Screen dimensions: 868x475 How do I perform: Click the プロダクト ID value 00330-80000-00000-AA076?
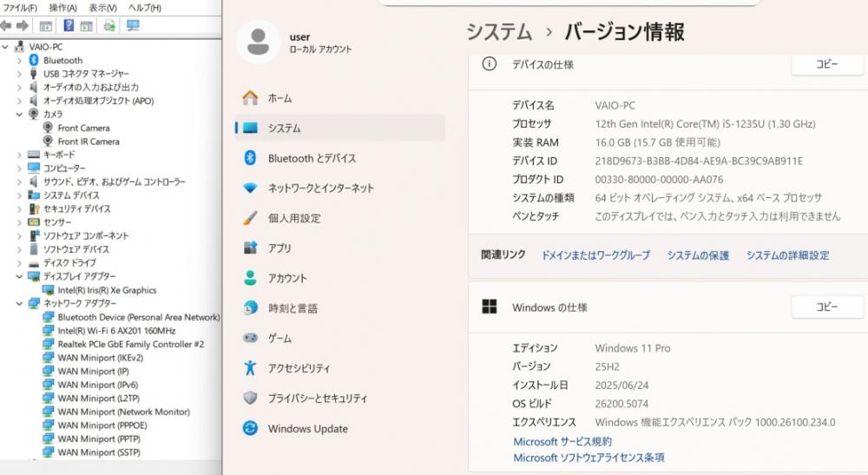659,180
